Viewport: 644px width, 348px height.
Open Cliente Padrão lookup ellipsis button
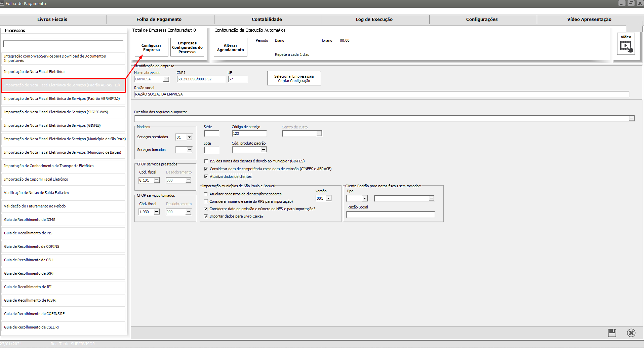click(x=431, y=198)
